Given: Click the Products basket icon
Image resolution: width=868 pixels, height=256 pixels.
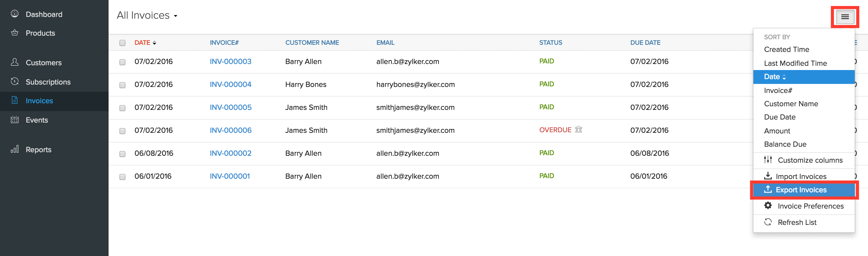Looking at the screenshot, I should tap(14, 33).
